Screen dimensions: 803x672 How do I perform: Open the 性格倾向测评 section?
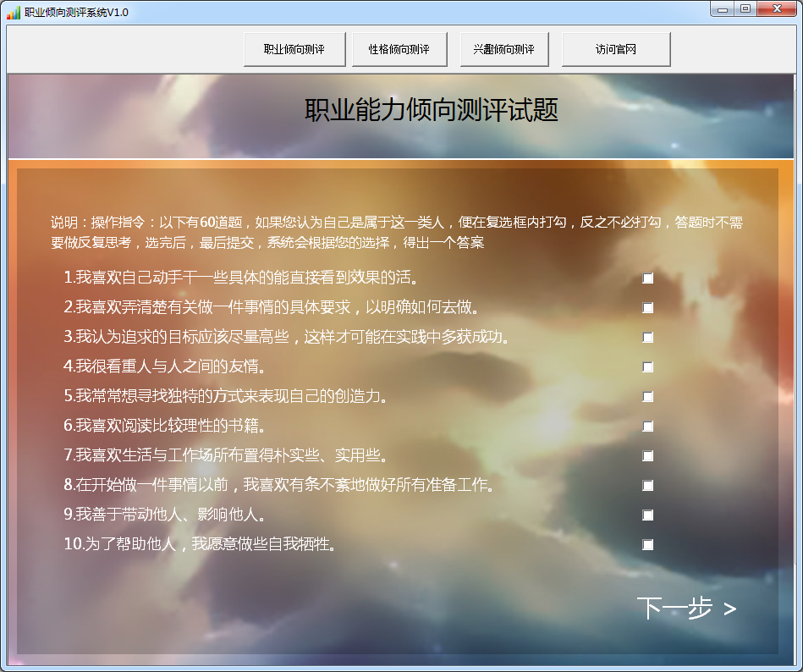[399, 49]
